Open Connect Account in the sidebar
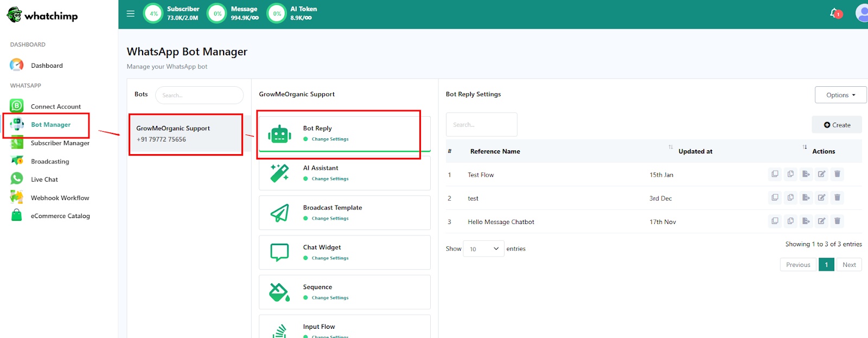868x338 pixels. [x=55, y=106]
